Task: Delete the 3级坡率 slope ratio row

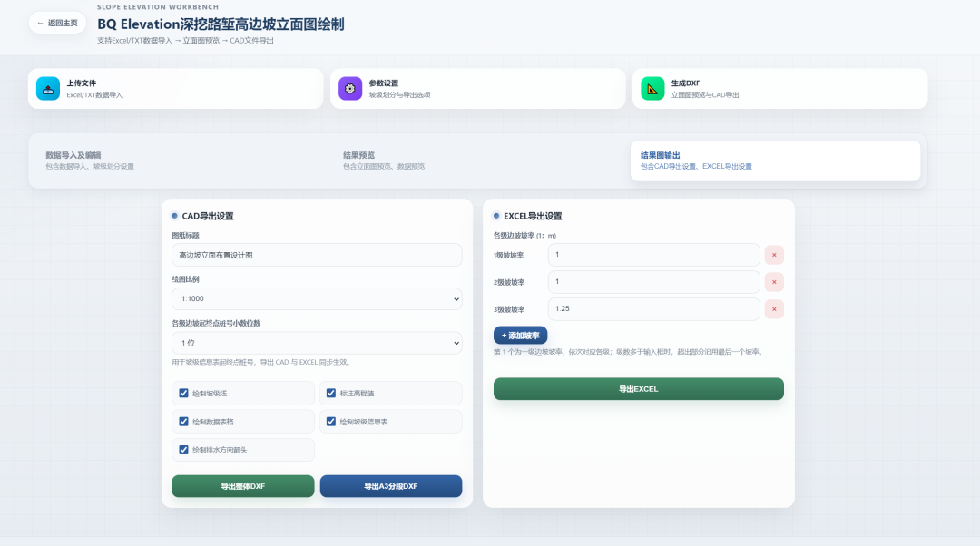Action: point(774,309)
